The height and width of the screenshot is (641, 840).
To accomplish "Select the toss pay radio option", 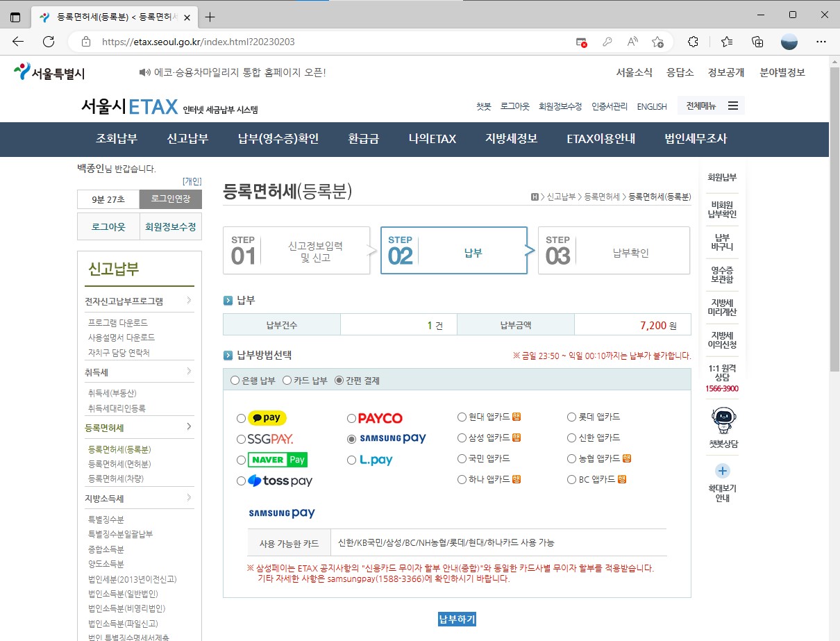I will coord(241,481).
